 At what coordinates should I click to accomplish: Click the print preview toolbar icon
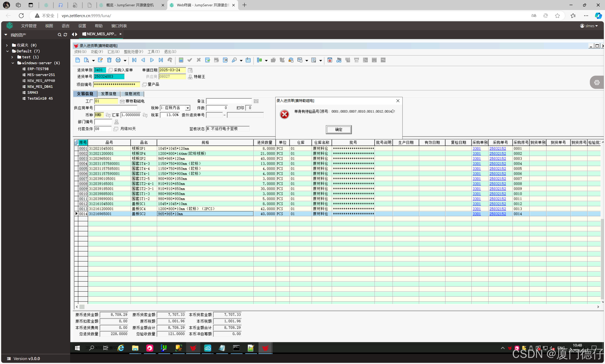click(86, 60)
